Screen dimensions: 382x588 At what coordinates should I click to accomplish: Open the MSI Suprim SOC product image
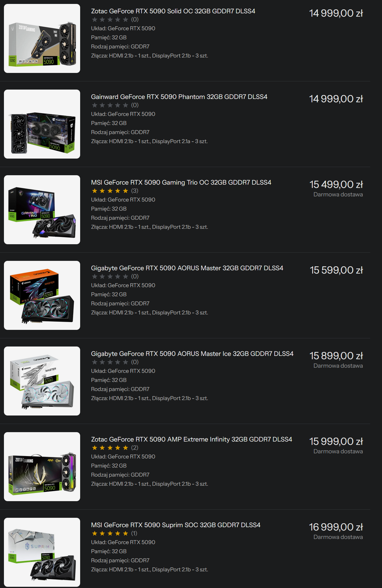click(x=42, y=552)
